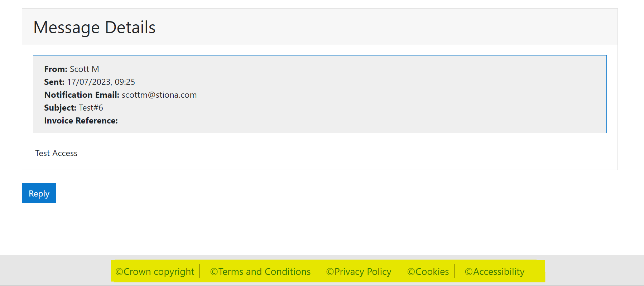Open the Terms and Conditions link
This screenshot has width=644, height=286.
tap(264, 272)
